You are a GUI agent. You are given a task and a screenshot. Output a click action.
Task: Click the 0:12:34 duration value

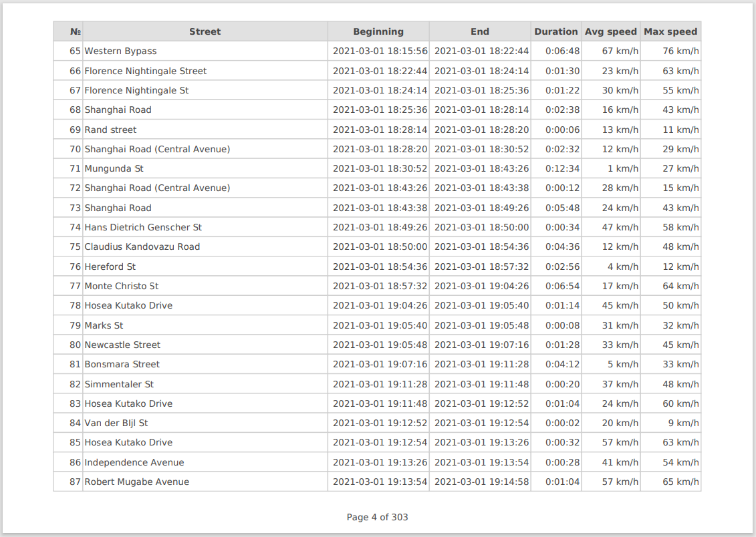pos(562,169)
